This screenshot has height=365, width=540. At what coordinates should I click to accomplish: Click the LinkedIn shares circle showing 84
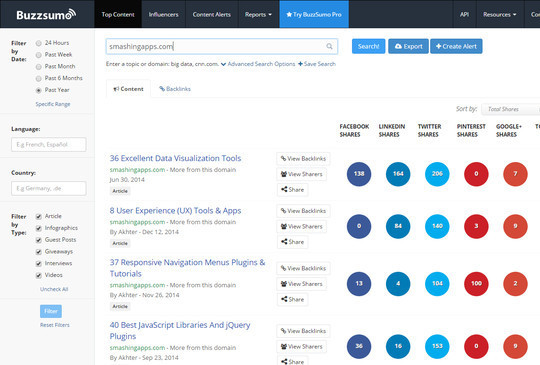tap(398, 226)
